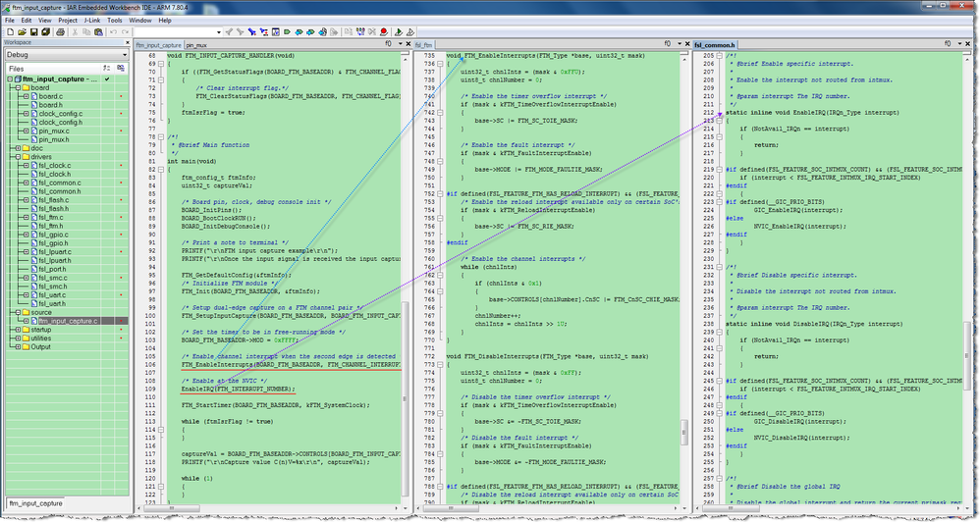
Task: Select the fsl_common.h editor tab
Action: point(715,45)
